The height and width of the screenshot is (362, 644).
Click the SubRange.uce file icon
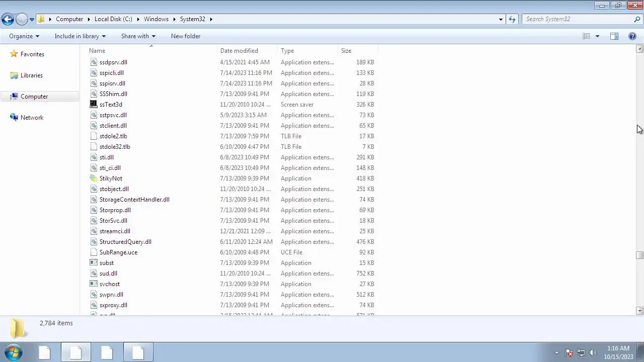[94, 252]
